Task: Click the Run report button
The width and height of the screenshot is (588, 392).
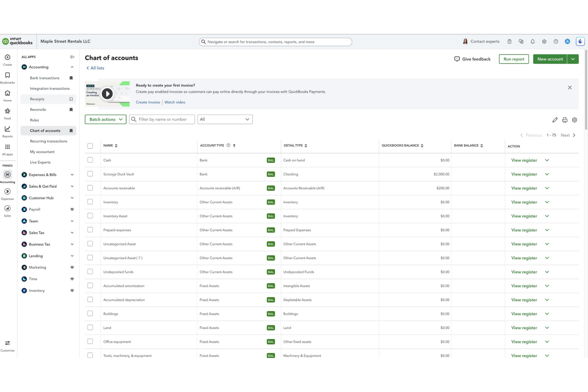Action: click(x=514, y=59)
